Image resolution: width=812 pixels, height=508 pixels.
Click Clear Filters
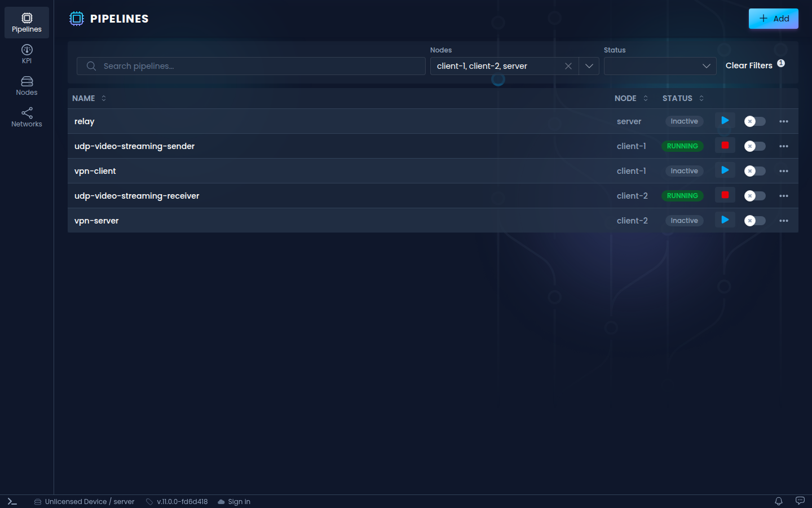coord(749,65)
